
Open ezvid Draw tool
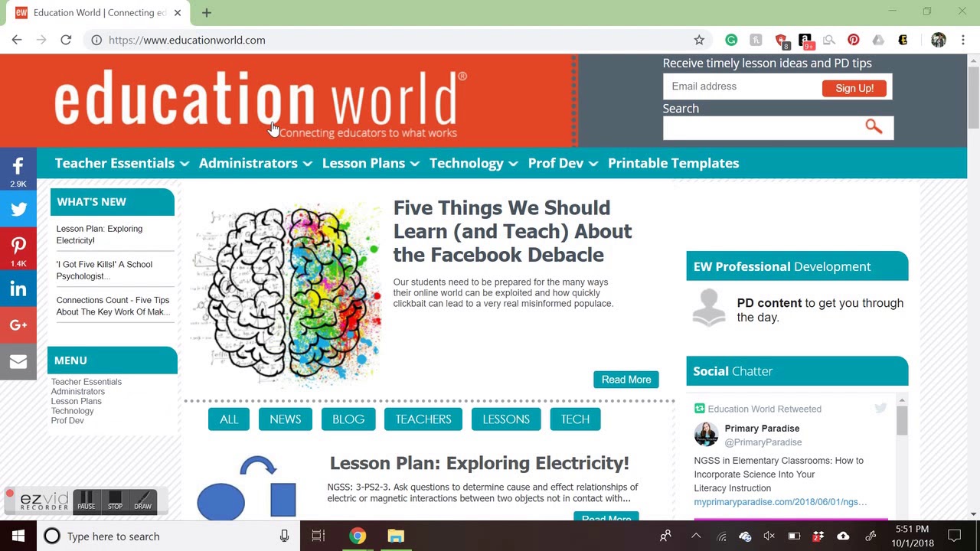pos(142,500)
